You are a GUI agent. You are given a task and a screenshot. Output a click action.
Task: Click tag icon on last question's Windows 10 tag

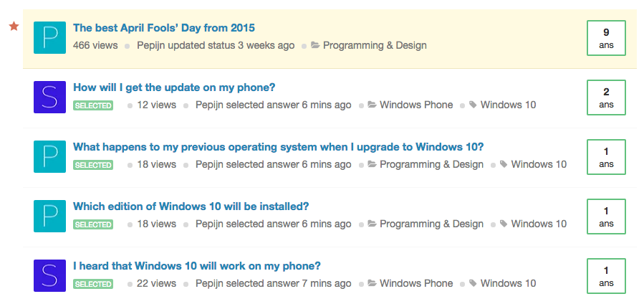pyautogui.click(x=473, y=283)
